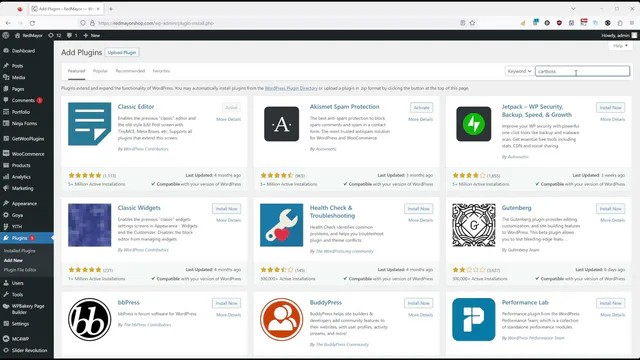640x360 pixels.
Task: Open Slider Revolution in the sidebar
Action: tap(29, 350)
